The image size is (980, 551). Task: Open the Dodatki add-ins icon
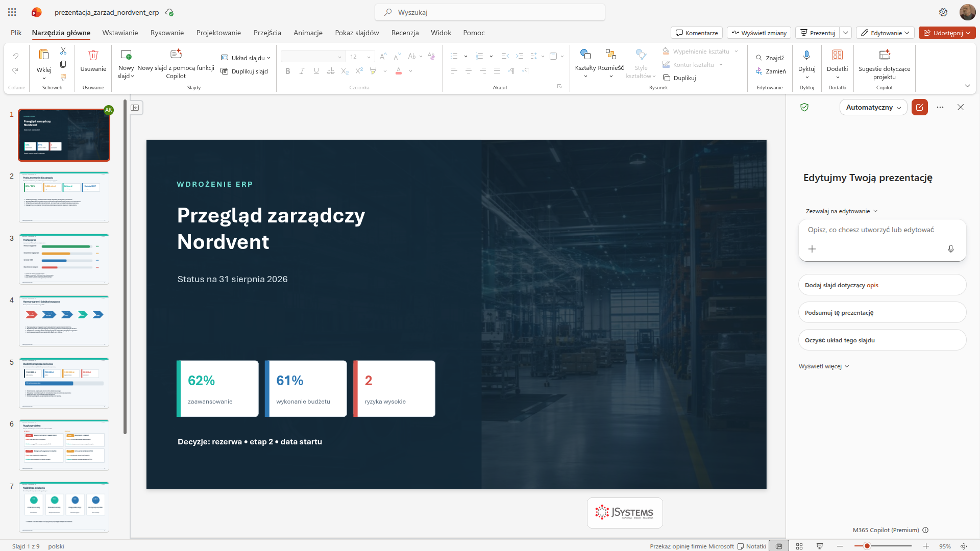point(837,55)
